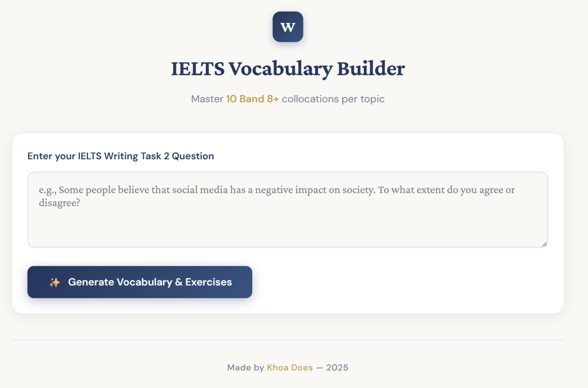588x388 pixels.
Task: Click the sparkle icon on Generate button
Action: point(55,282)
